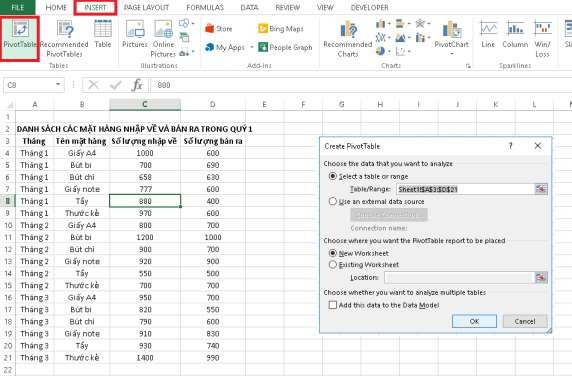Click the Table/Range input field
Viewport: 572px width, 376px height.
[465, 189]
